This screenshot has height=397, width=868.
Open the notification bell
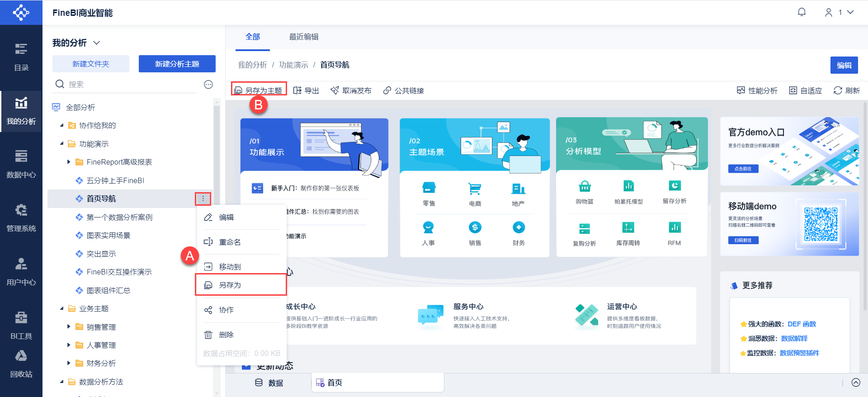[x=802, y=12]
